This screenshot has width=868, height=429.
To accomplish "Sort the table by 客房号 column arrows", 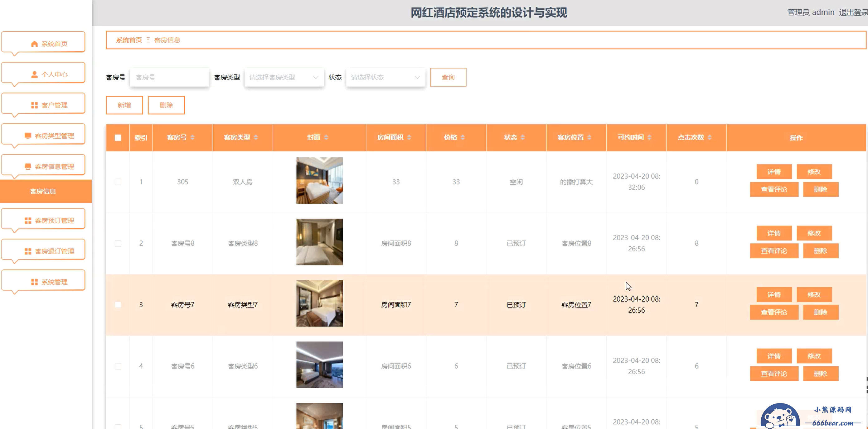I will 192,137.
